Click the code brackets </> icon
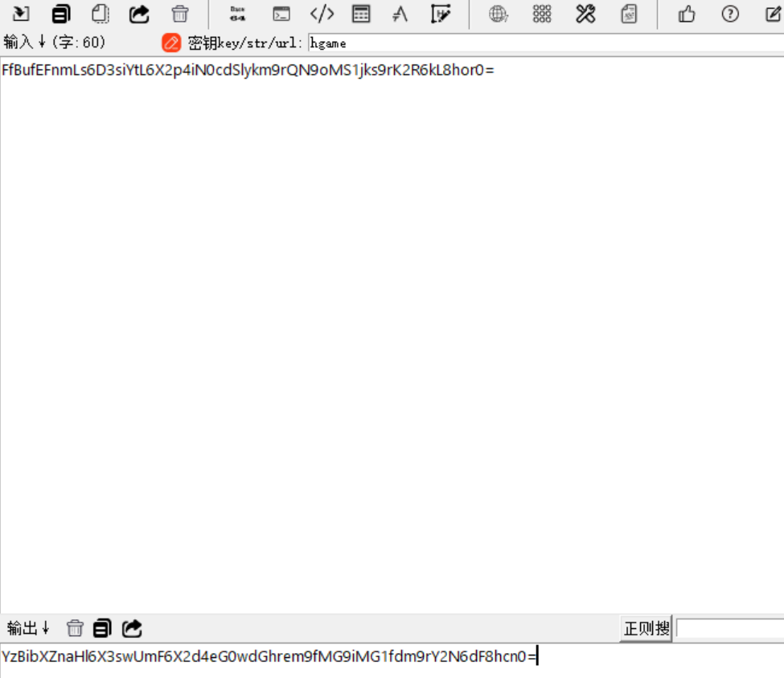The image size is (784, 678). [x=322, y=14]
